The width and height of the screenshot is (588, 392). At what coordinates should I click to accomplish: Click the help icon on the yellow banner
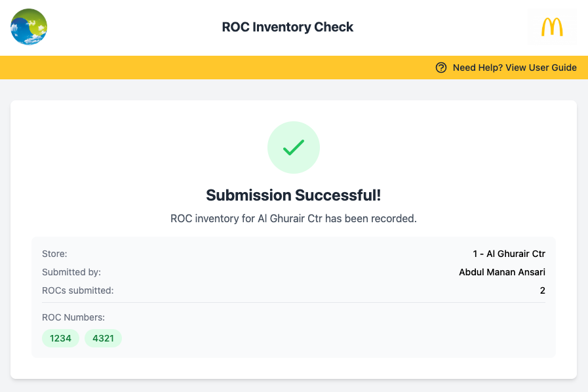[x=440, y=67]
